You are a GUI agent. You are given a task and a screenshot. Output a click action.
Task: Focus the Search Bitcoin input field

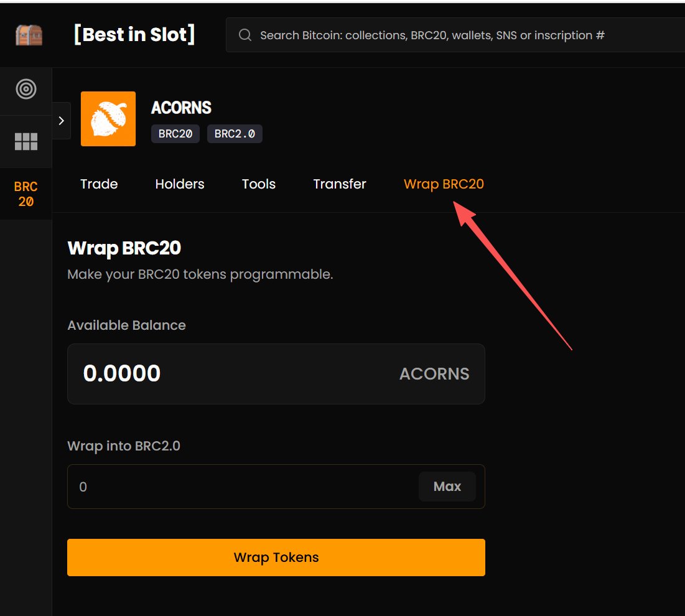click(x=455, y=35)
